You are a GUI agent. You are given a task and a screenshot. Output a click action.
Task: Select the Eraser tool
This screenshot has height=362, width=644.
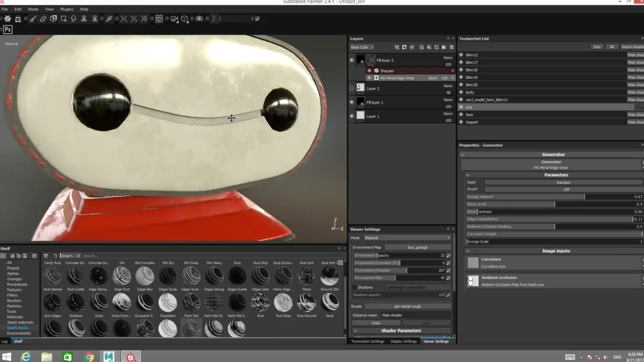pos(43,19)
